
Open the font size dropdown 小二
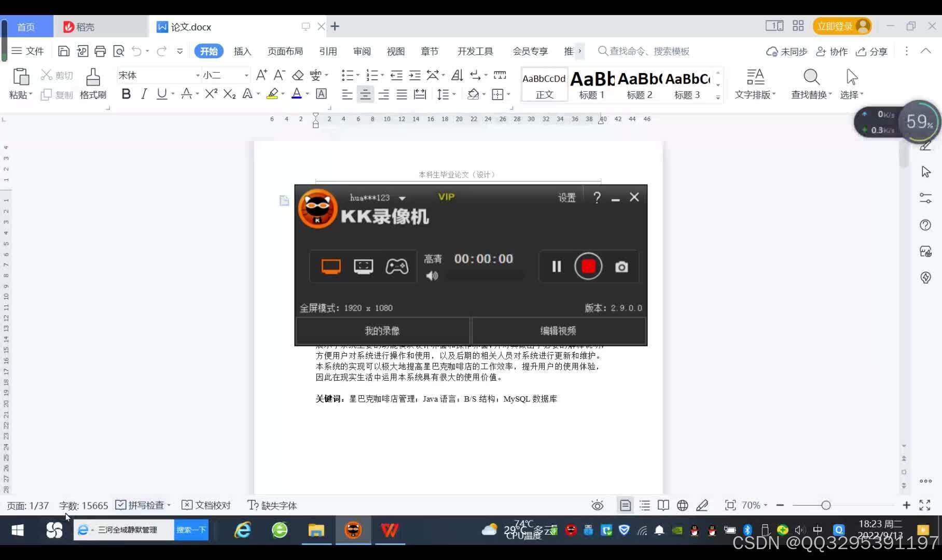pos(246,76)
